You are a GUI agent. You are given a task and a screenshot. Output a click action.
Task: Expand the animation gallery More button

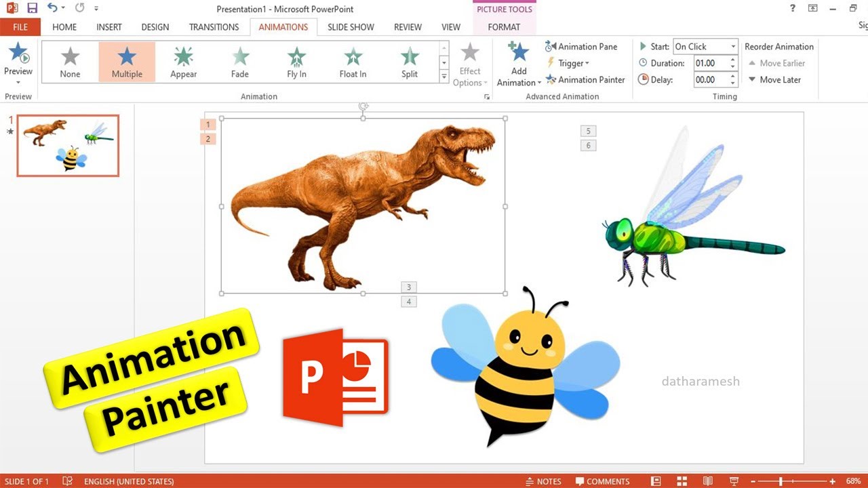tap(444, 77)
